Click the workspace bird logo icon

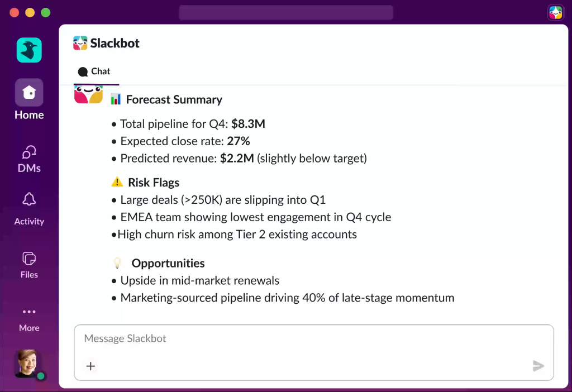click(x=28, y=50)
